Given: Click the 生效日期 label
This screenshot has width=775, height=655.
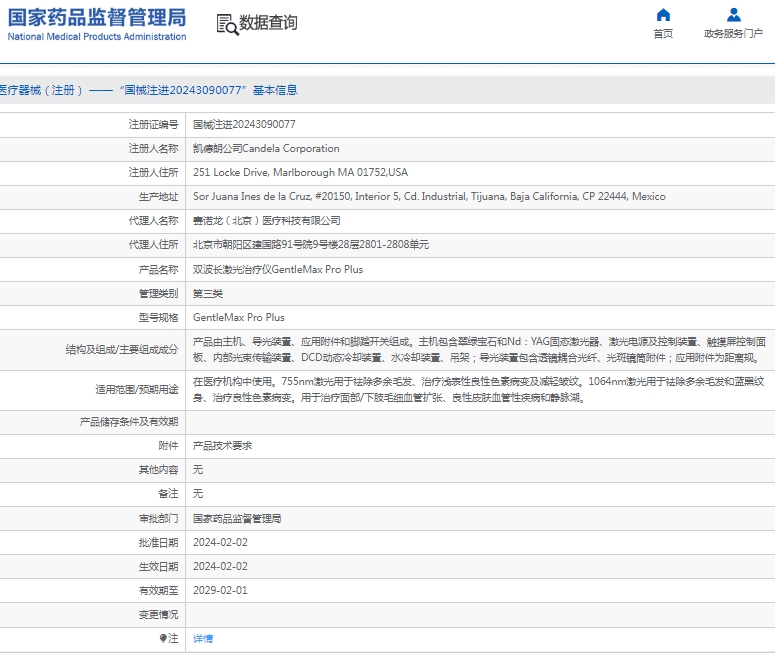Looking at the screenshot, I should 158,567.
